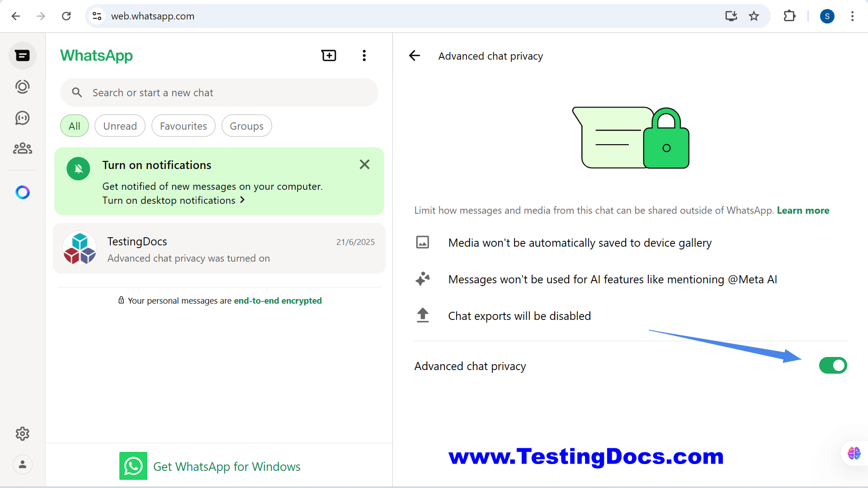The width and height of the screenshot is (868, 488).
Task: Turn off the Advanced chat privacy toggle
Action: [833, 366]
